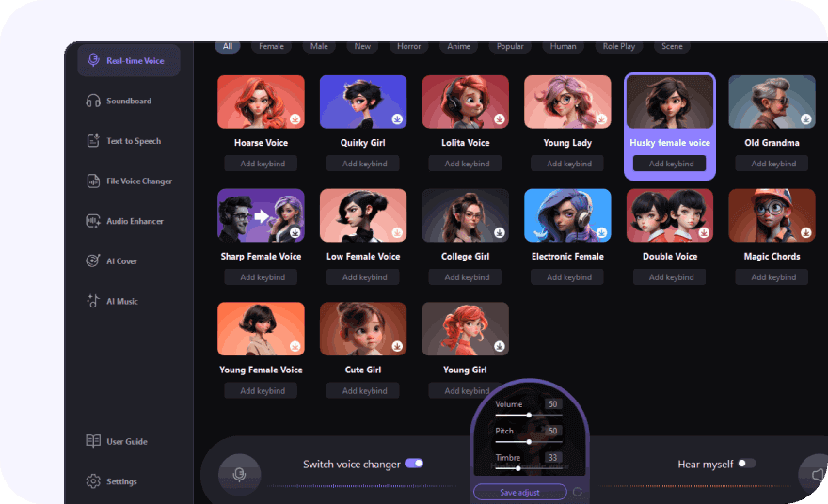
Task: Select the Anime filter tab
Action: (458, 46)
